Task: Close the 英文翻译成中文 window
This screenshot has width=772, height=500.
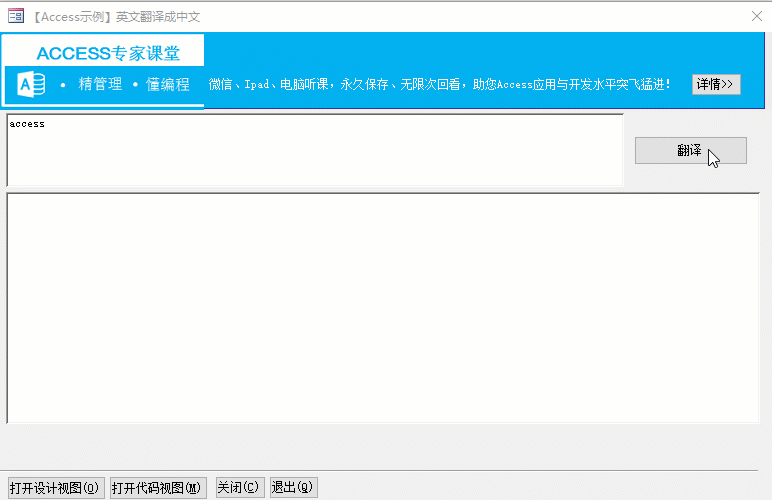Action: coord(757,16)
